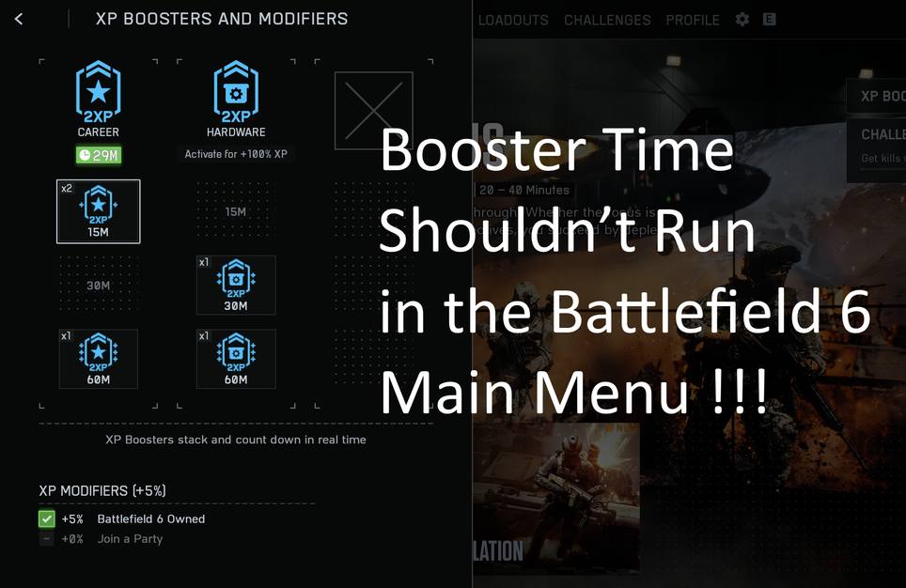This screenshot has width=906, height=588.
Task: Click the 20 – 40 Minutes label
Action: coord(524,190)
